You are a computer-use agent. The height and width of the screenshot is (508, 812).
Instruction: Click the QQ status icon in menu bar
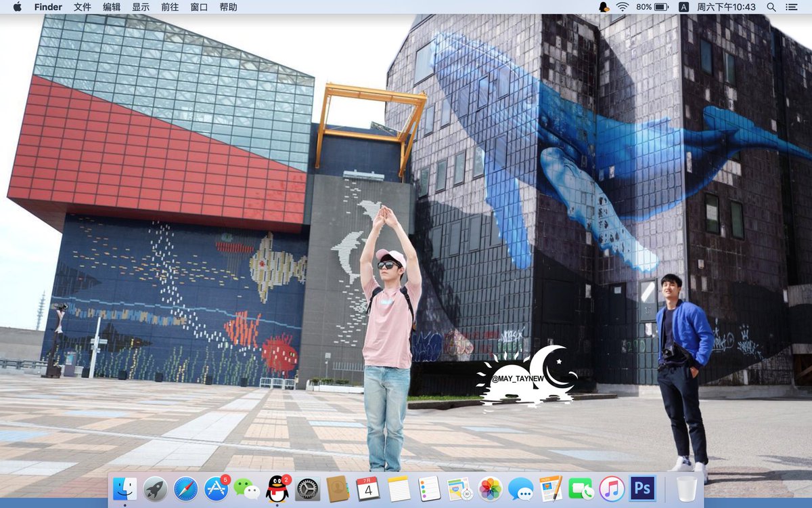pos(604,7)
